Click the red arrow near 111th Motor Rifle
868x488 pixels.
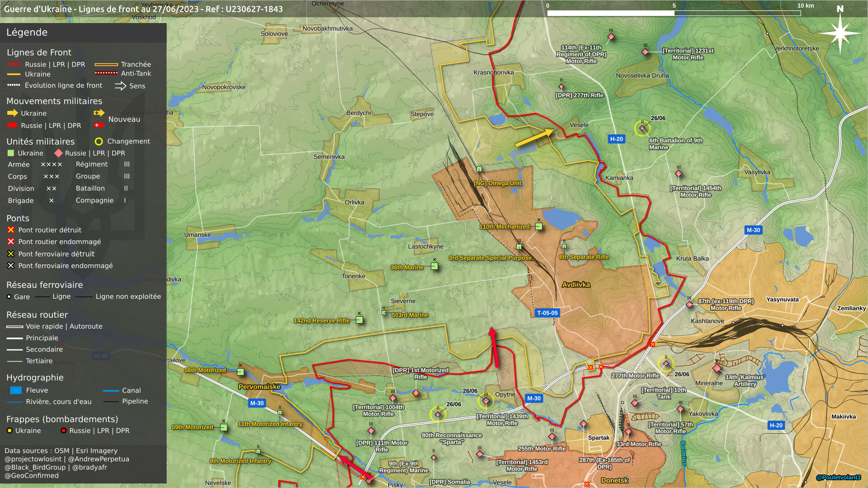(x=355, y=468)
